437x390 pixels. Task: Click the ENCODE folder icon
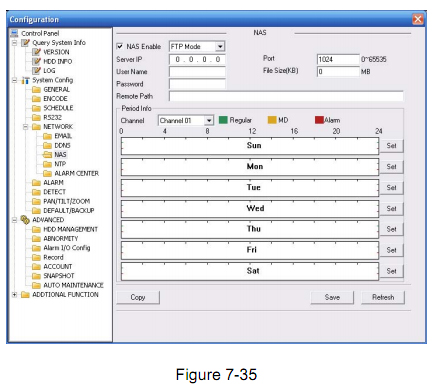click(36, 99)
